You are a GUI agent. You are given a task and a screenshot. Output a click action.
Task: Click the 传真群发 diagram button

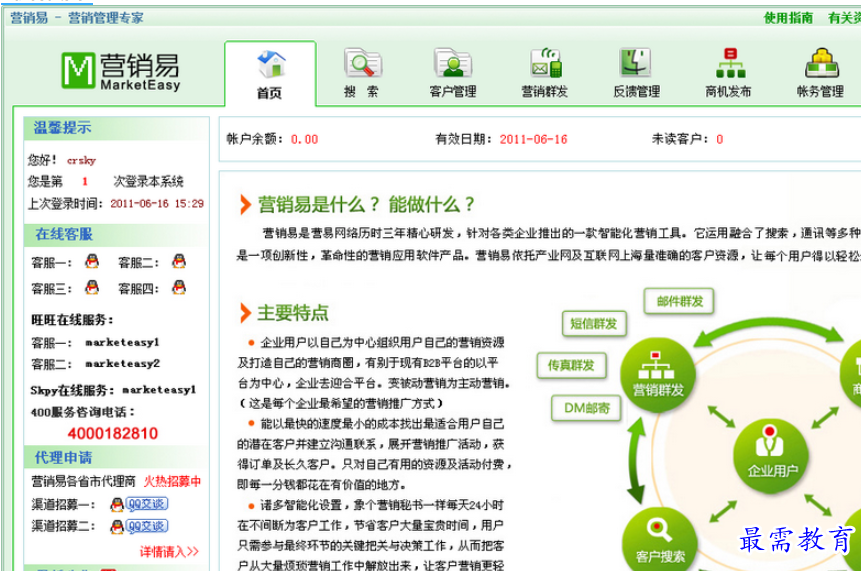pos(571,366)
